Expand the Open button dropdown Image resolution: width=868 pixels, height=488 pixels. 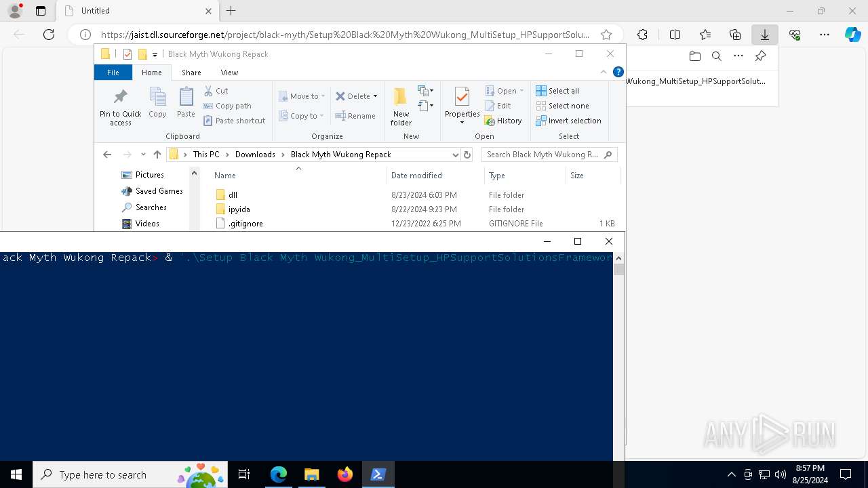[x=521, y=91]
